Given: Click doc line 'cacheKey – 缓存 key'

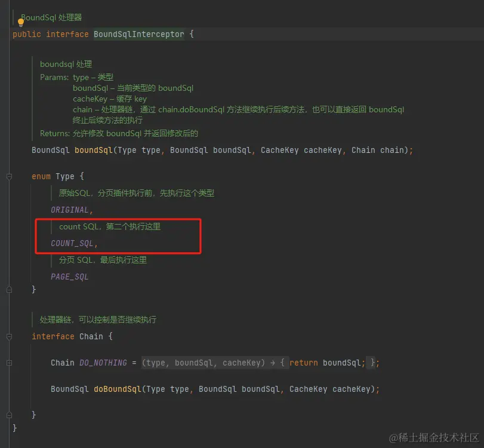Looking at the screenshot, I should click(x=110, y=99).
